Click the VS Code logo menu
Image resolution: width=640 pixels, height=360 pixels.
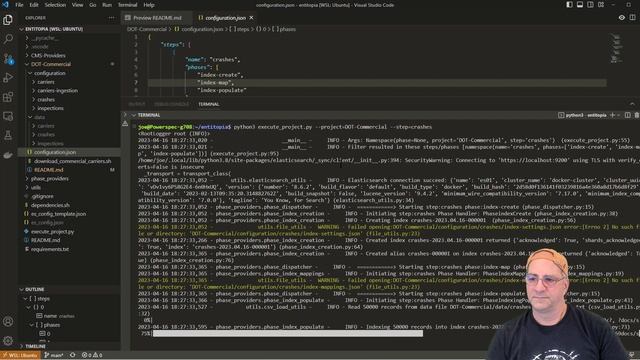coord(5,5)
